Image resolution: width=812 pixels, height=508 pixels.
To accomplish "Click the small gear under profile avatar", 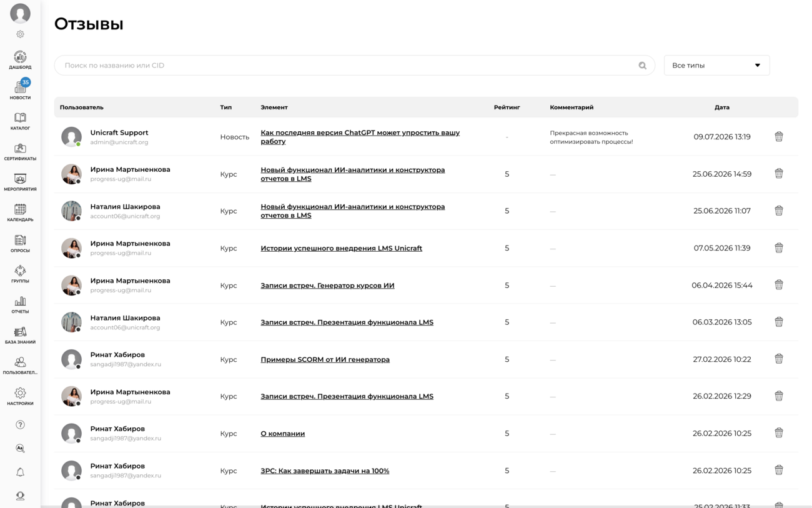I will click(x=20, y=34).
